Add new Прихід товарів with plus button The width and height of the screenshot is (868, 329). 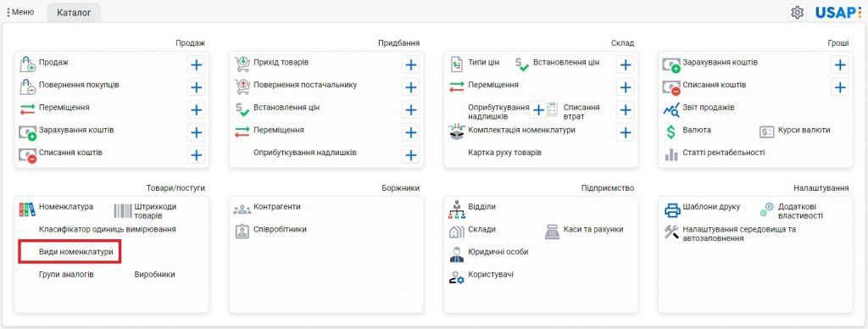coord(411,65)
